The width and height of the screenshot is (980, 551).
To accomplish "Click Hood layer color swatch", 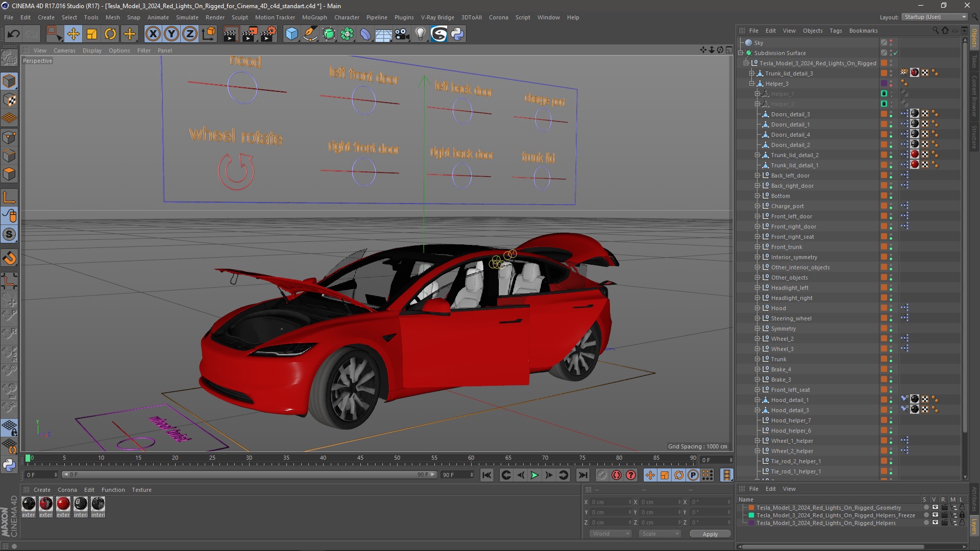I will [x=884, y=308].
